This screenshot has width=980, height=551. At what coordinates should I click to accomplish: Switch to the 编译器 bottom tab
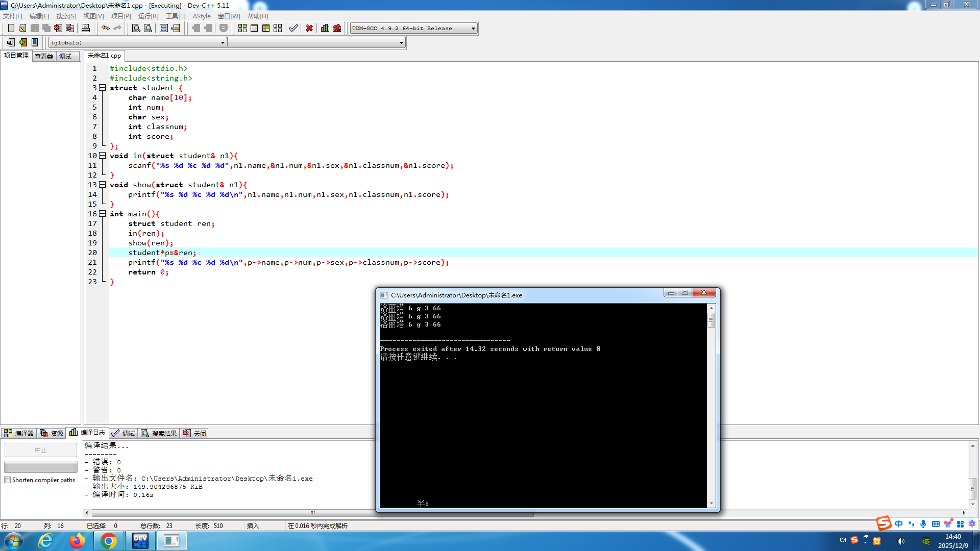coord(19,433)
